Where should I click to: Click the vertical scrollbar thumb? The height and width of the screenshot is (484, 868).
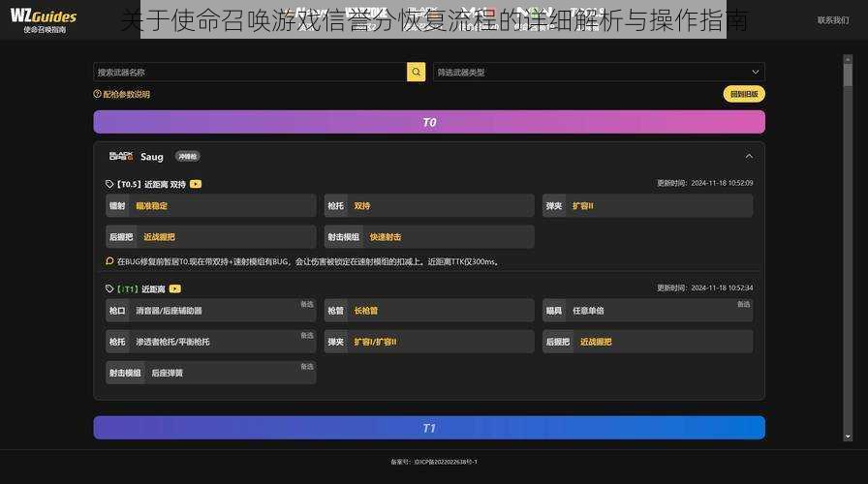click(x=848, y=75)
